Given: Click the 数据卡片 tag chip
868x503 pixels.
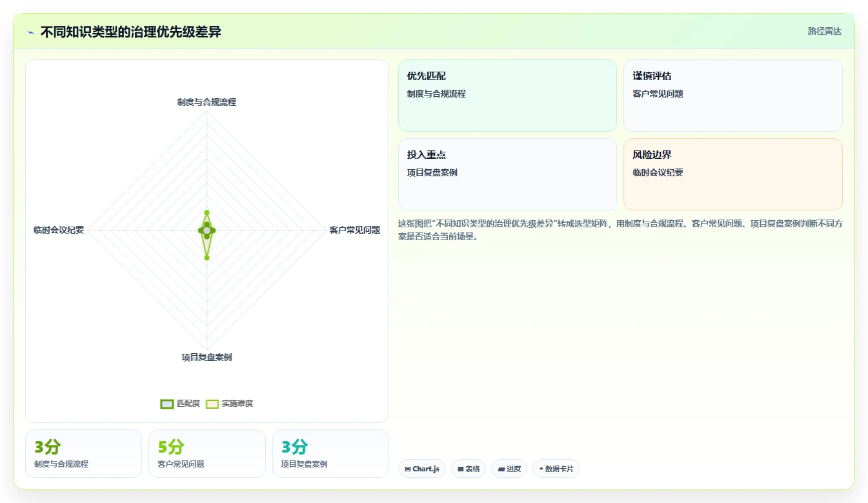Looking at the screenshot, I should (x=556, y=469).
